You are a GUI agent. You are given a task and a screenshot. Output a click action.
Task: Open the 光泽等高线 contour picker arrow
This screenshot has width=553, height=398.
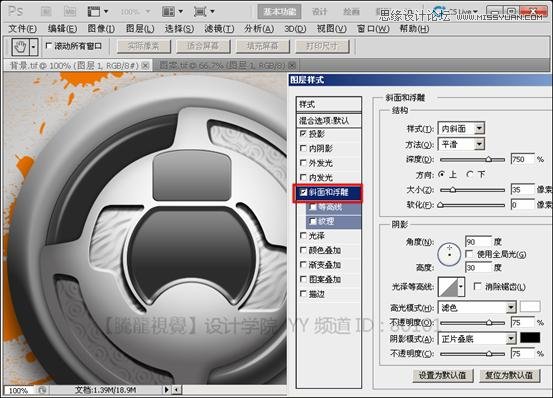click(x=461, y=287)
